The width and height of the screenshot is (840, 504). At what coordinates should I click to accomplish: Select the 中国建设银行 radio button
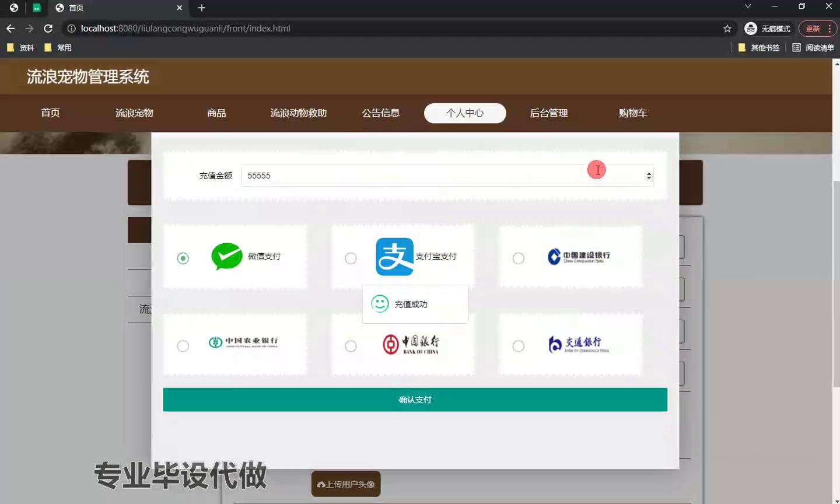[518, 258]
